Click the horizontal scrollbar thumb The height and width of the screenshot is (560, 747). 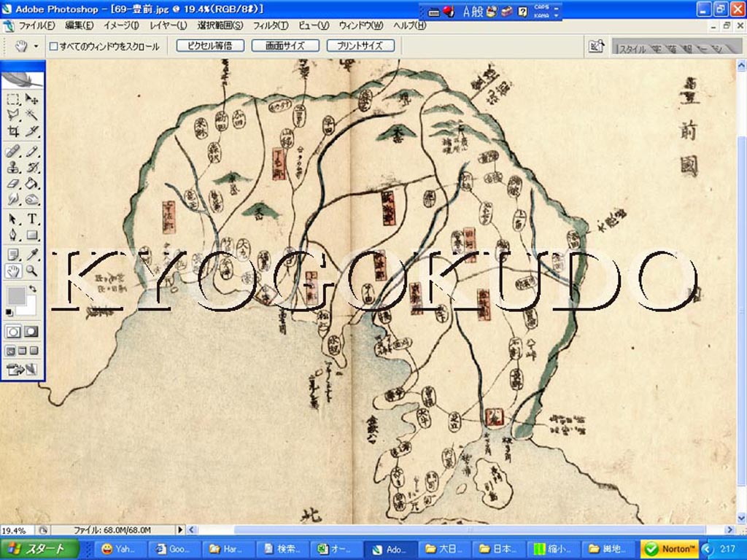coord(470,529)
